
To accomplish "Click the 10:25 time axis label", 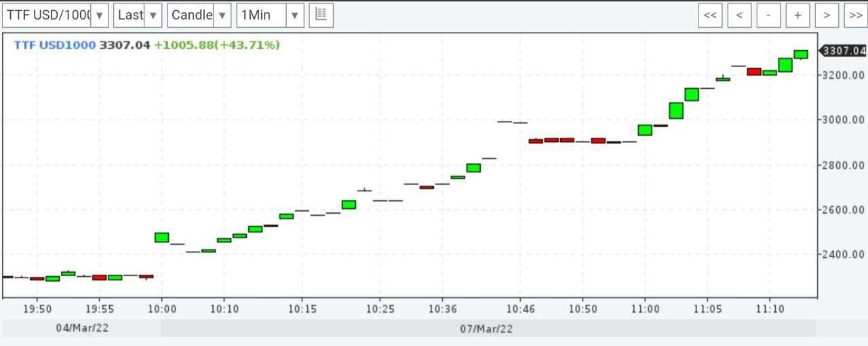I will click(379, 309).
